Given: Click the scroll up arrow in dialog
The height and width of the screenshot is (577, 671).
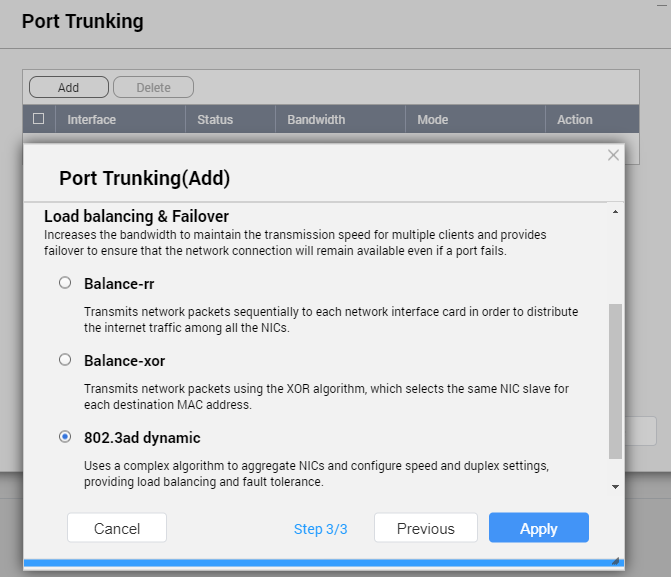Looking at the screenshot, I should 614,212.
